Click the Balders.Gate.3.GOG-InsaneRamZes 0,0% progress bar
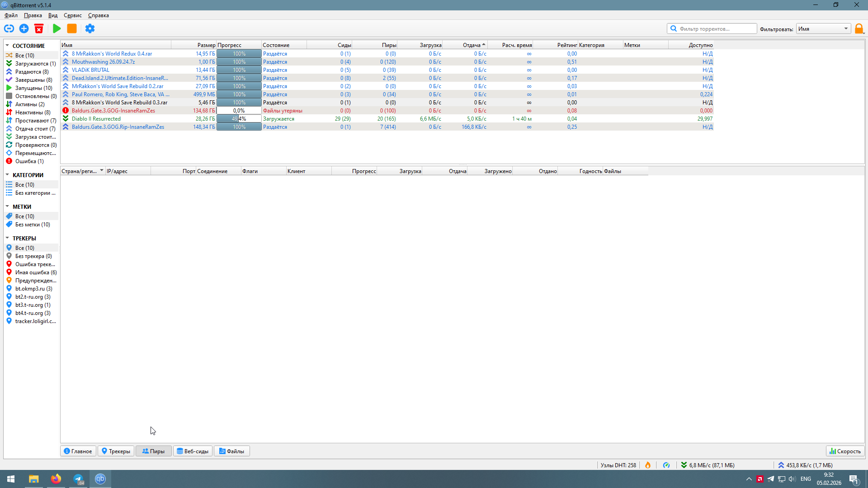 239,111
